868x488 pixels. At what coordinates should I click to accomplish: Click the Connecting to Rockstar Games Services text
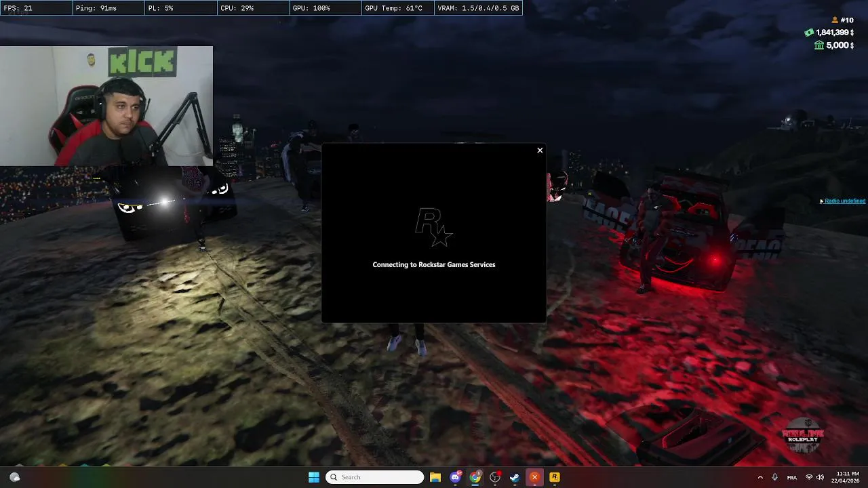point(434,265)
